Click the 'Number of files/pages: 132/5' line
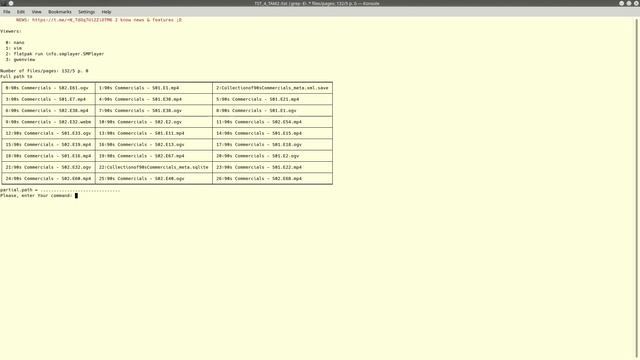The width and height of the screenshot is (640, 360). 44,71
